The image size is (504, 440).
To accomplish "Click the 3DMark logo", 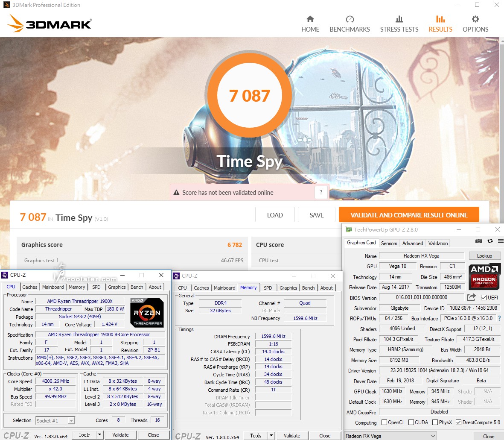I will point(50,23).
